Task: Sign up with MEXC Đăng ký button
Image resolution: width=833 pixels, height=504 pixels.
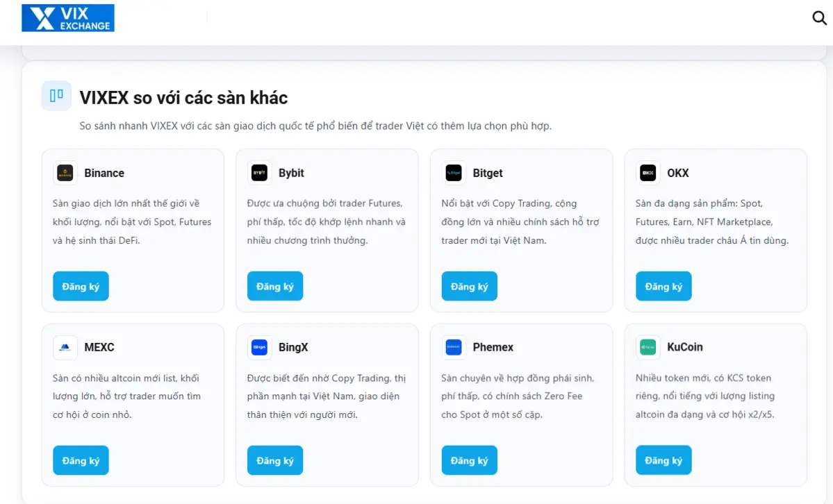Action: (x=81, y=460)
